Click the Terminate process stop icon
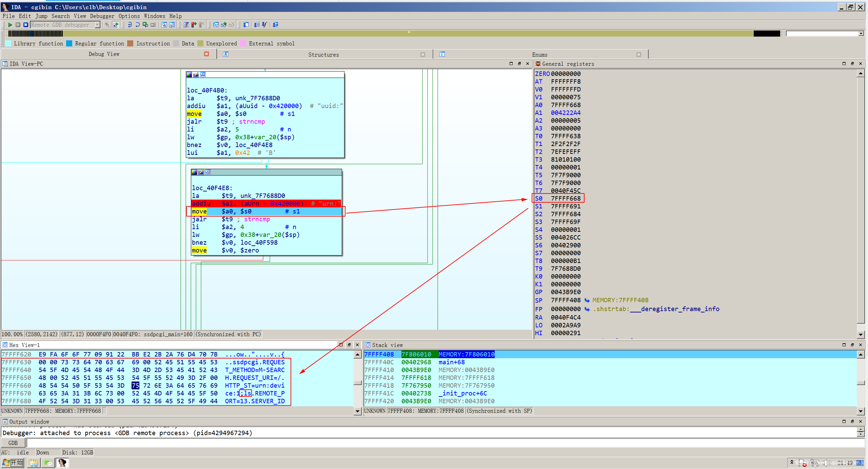This screenshot has height=469, width=868. pos(26,25)
